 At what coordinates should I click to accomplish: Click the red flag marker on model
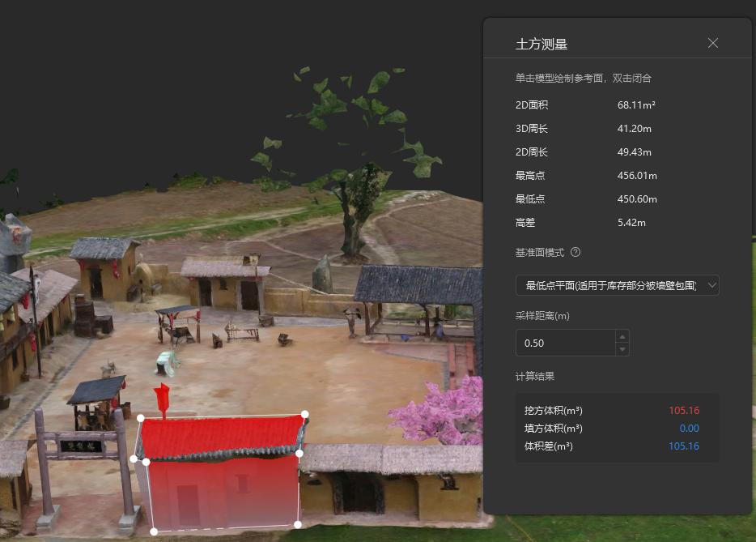click(x=162, y=399)
